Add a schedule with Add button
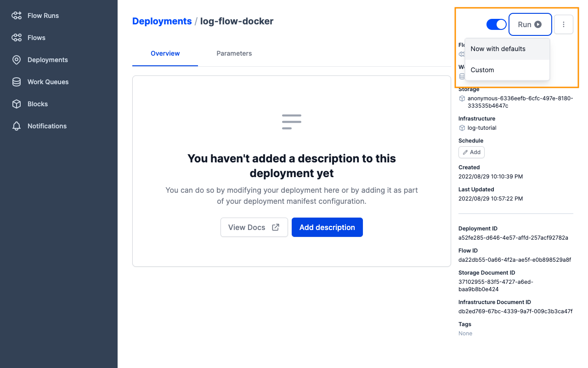The image size is (588, 368). click(x=471, y=152)
